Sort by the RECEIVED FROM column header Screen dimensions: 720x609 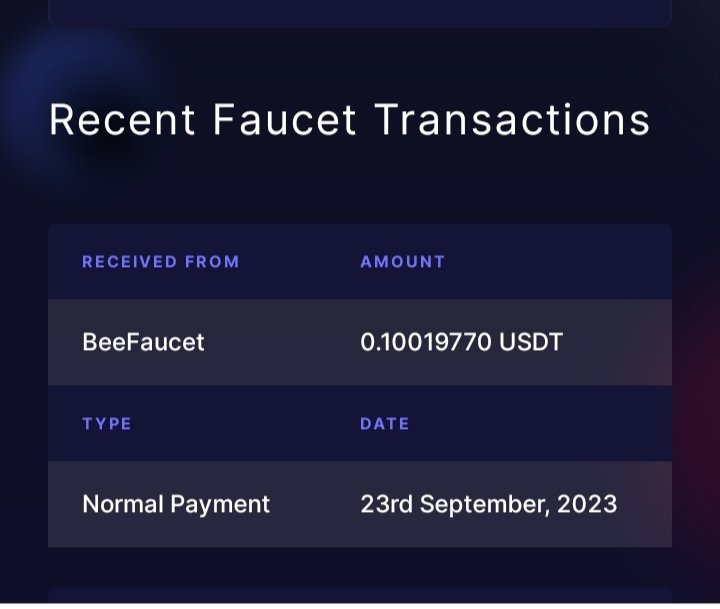click(161, 262)
